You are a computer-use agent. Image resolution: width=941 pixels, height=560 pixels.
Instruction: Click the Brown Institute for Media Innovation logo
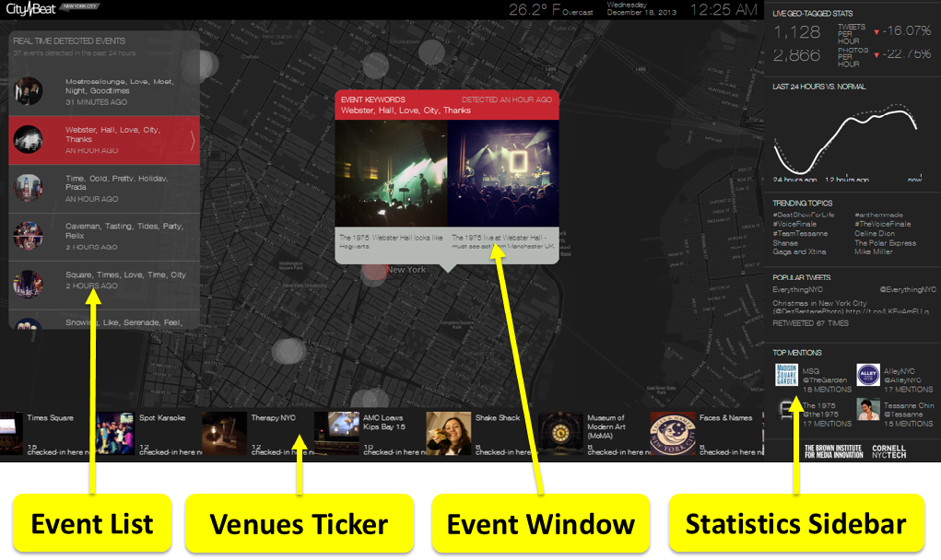833,451
